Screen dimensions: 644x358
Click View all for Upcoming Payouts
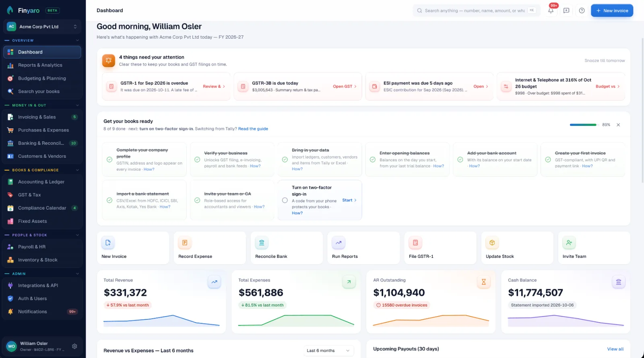615,349
